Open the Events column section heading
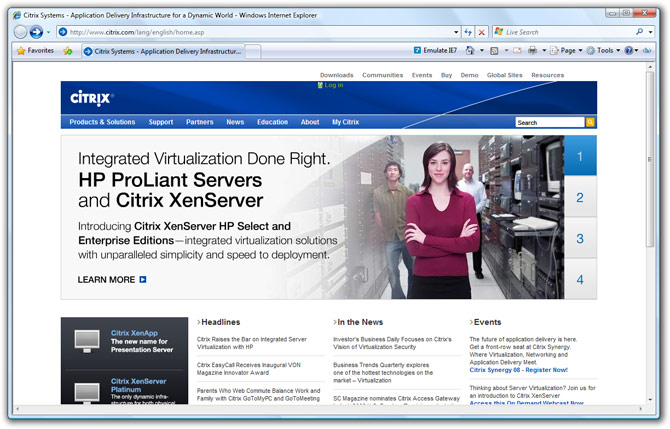Viewport: 670px width, 429px height. click(487, 322)
